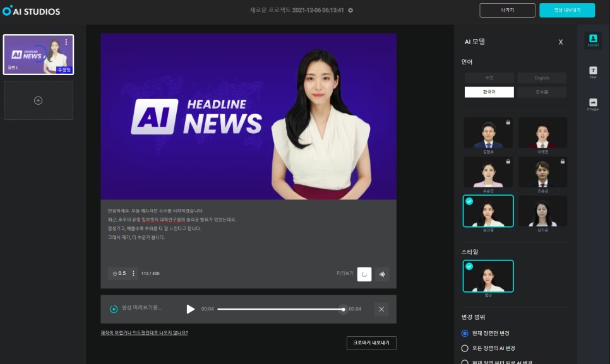610x364 pixels.
Task: Choose locked male model with glasses and blue tie
Action: pos(488,133)
